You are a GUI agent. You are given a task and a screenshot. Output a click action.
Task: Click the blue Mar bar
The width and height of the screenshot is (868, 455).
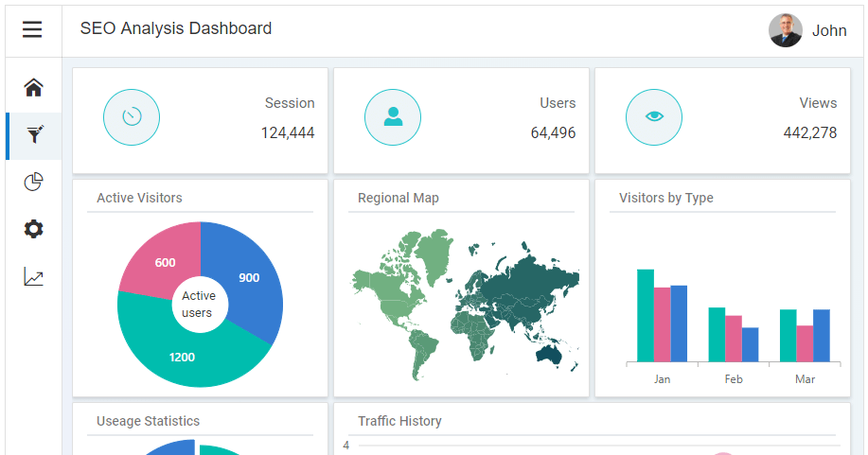pyautogui.click(x=822, y=336)
